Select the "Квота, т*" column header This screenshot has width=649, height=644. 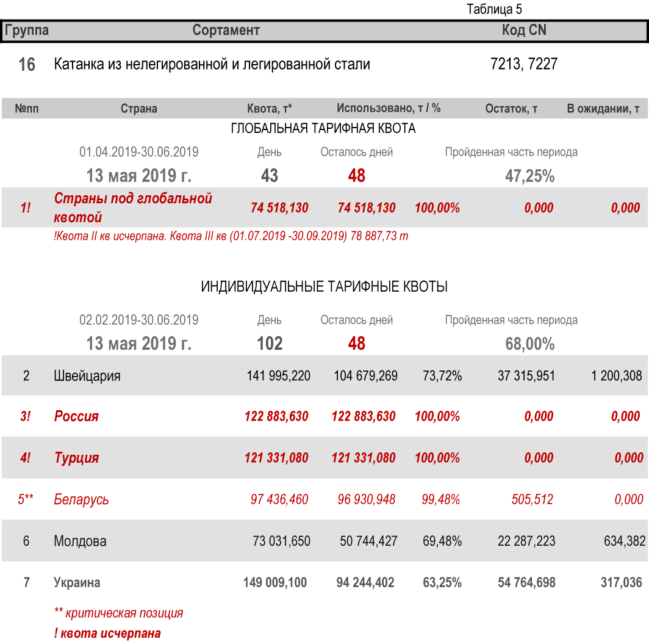(x=269, y=109)
